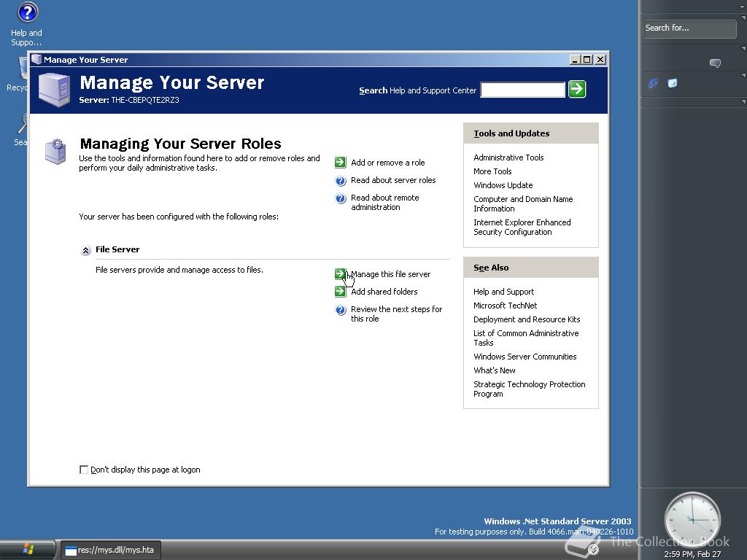Open Strategic Technology Protection Program link
The image size is (747, 560).
(530, 389)
